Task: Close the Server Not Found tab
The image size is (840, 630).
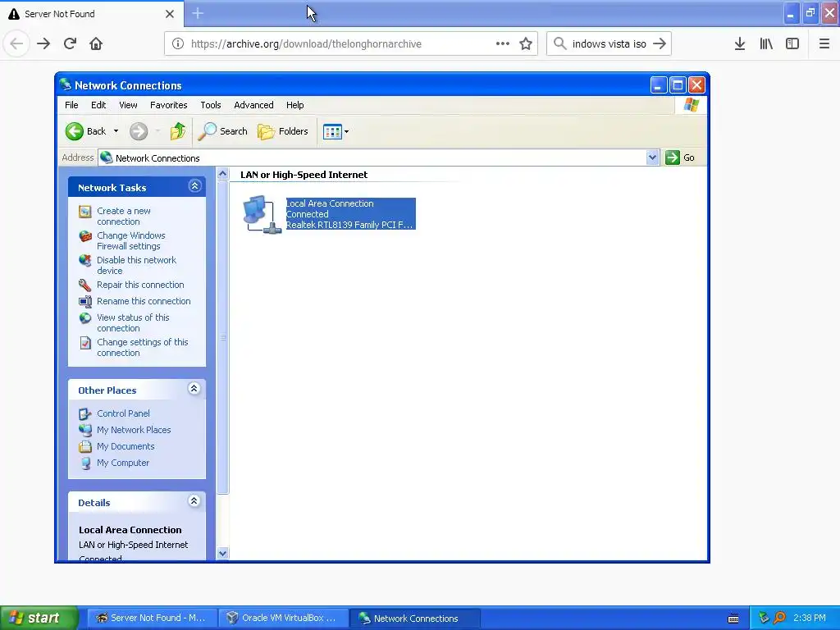Action: 170,14
